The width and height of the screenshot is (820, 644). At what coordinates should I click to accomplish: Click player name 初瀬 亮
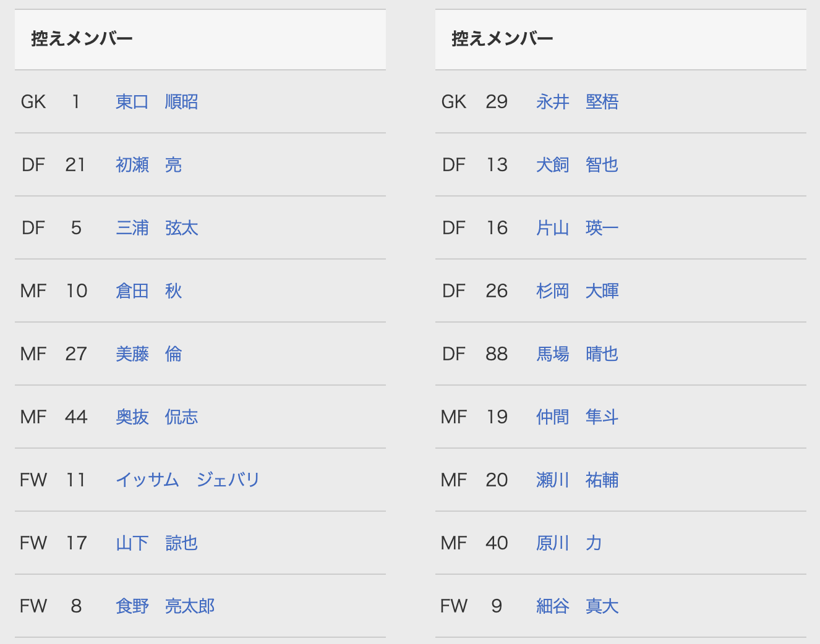[x=148, y=165]
